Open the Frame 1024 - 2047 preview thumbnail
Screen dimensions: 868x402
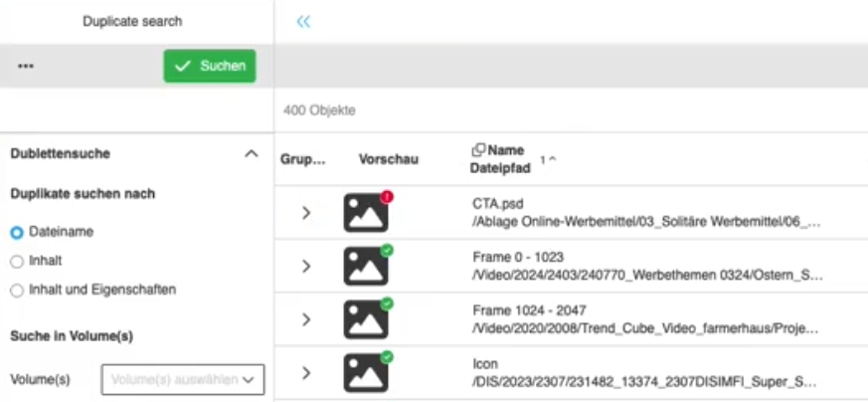click(365, 319)
